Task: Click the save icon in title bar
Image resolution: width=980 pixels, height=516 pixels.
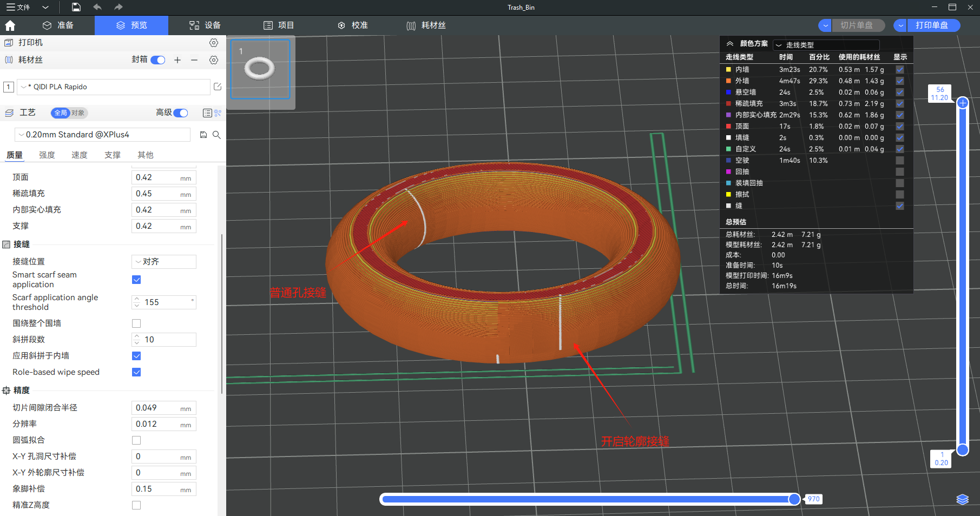Action: pyautogui.click(x=76, y=7)
